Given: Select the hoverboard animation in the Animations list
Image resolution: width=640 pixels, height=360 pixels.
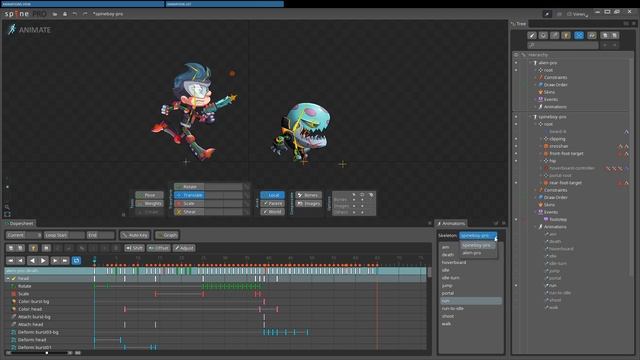Looking at the screenshot, I should 454,262.
